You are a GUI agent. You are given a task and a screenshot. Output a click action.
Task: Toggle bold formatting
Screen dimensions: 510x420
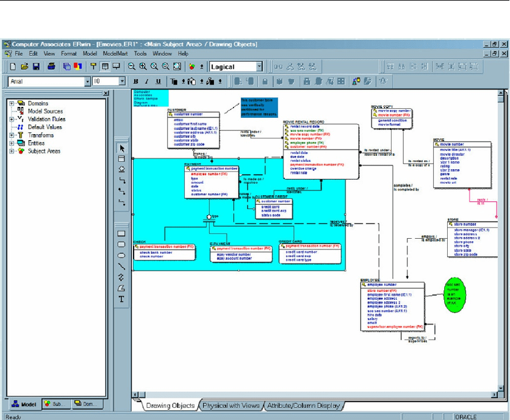[136, 82]
